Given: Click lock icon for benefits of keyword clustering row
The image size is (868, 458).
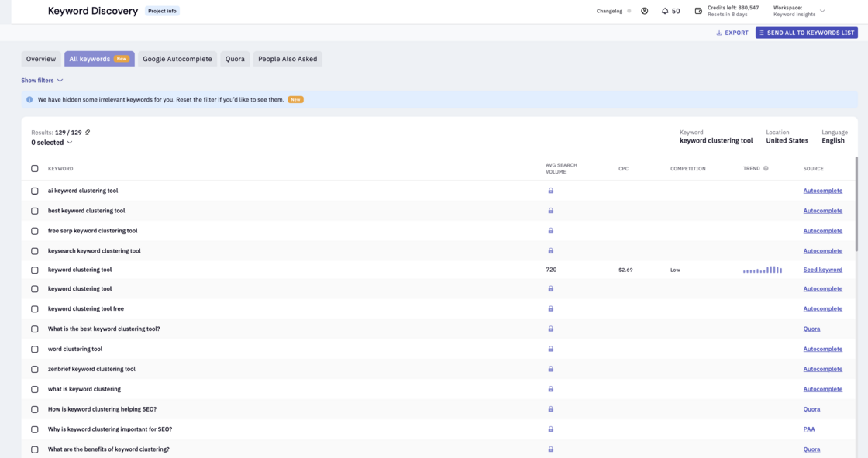Looking at the screenshot, I should [551, 449].
